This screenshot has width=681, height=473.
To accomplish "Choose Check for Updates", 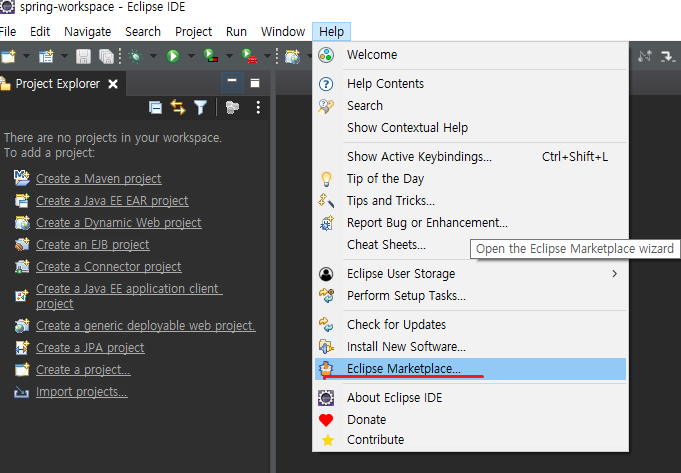I will coord(471,325).
